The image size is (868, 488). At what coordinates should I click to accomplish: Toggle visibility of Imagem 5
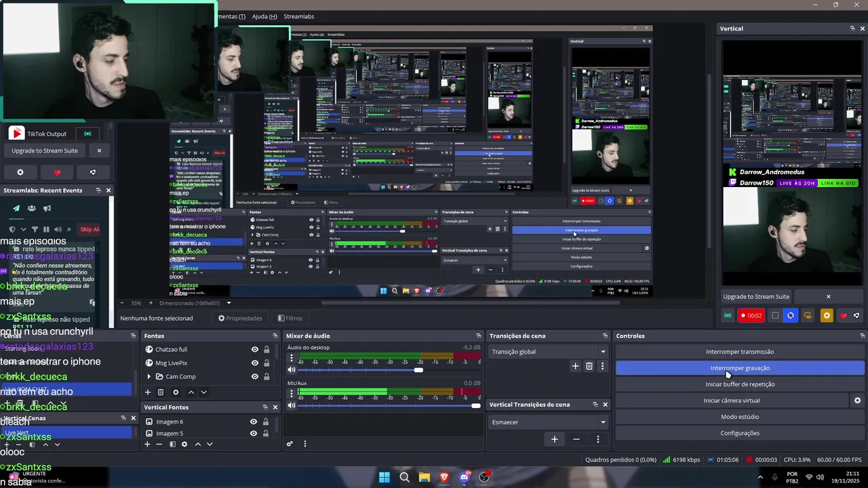pos(254,434)
